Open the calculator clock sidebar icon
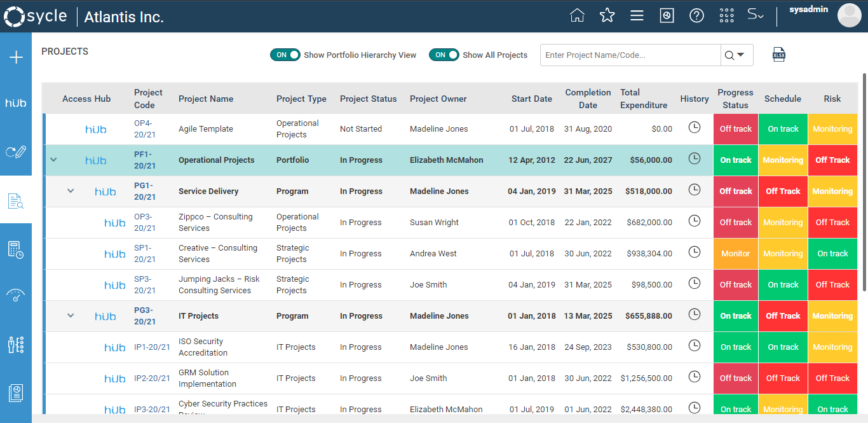Screen dimensions: 868x423 [x=16, y=250]
